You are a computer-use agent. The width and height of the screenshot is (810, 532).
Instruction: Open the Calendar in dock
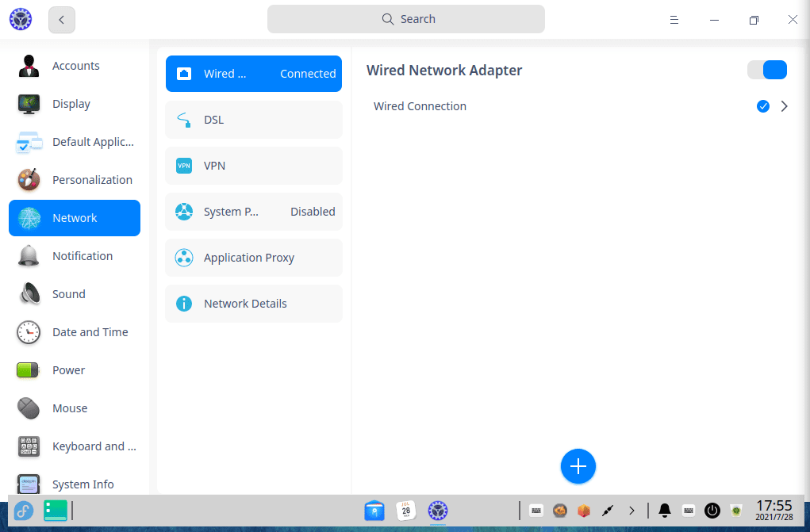[x=406, y=511]
